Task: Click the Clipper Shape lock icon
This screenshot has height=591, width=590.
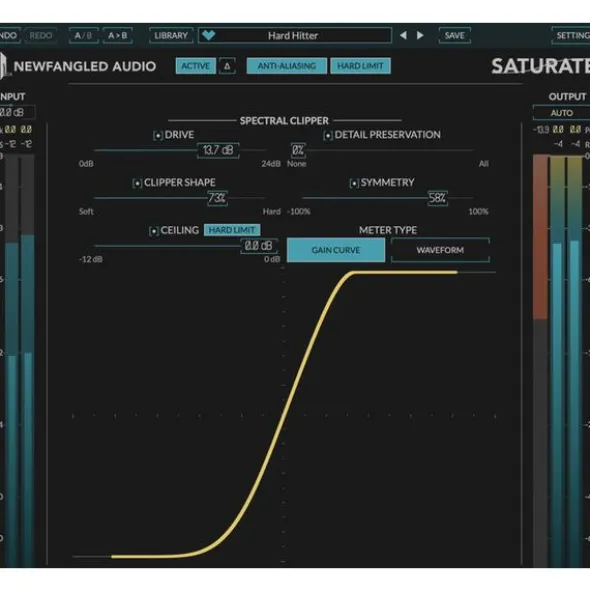Action: (x=137, y=183)
